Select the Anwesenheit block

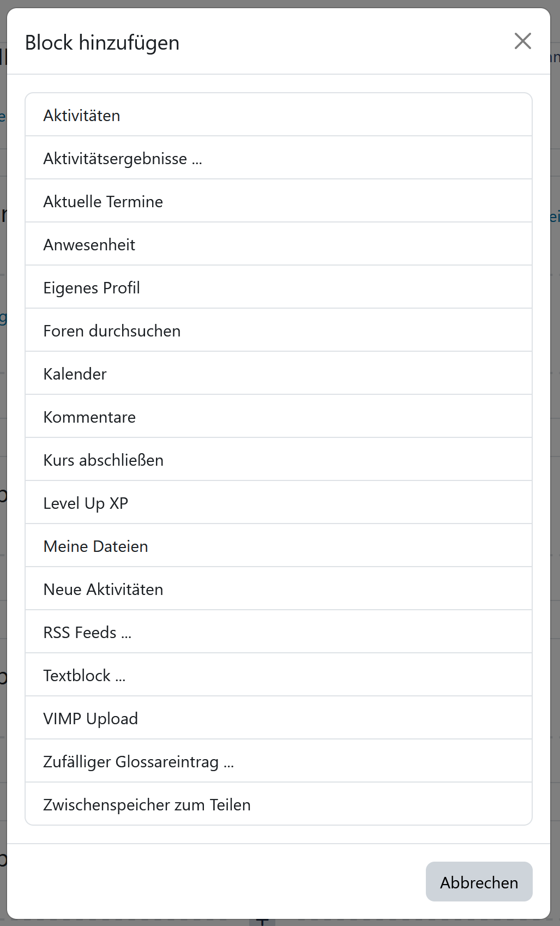pos(89,245)
